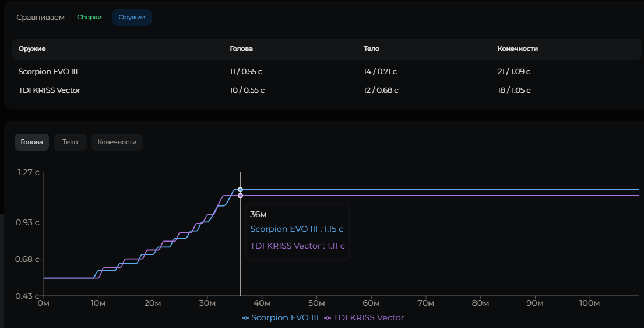Click the 36м tooltip heading
The width and height of the screenshot is (644, 328).
pos(258,214)
